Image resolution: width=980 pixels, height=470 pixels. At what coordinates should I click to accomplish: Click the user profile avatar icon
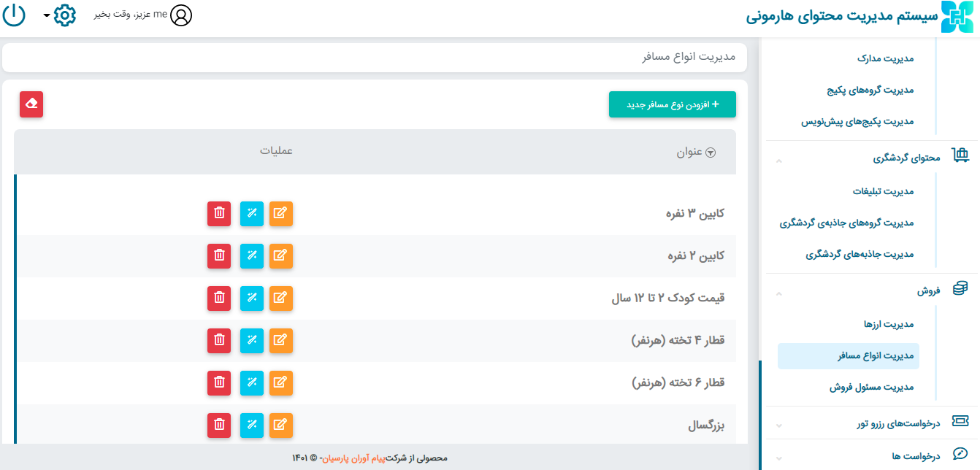tap(181, 15)
